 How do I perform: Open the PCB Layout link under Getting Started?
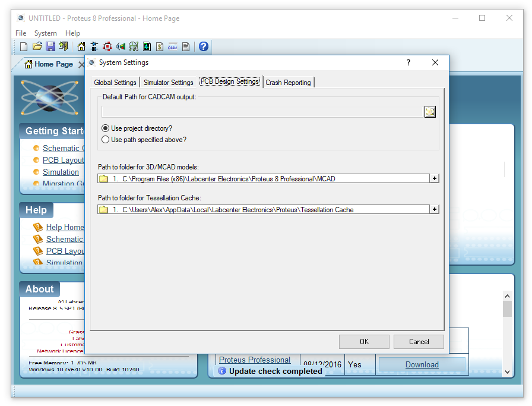coord(64,160)
